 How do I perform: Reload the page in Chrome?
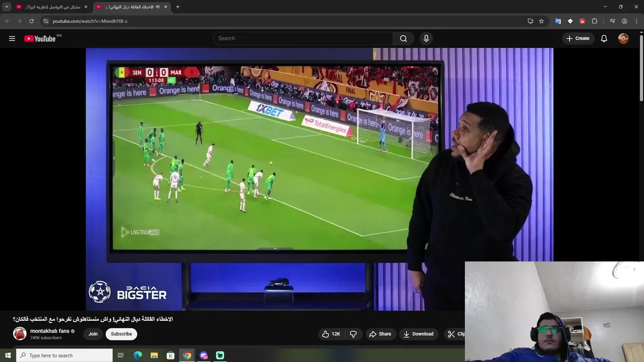click(31, 21)
